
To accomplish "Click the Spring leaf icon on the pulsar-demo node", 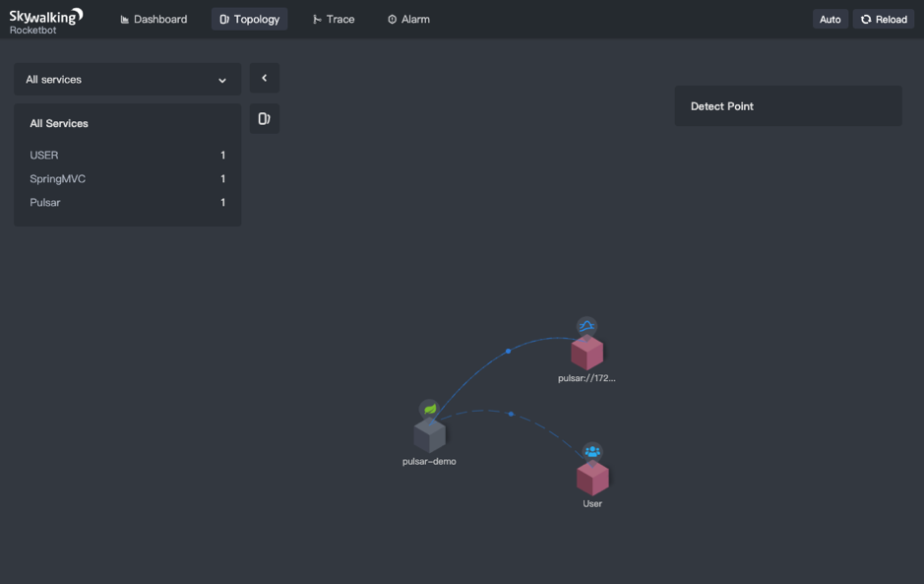I will click(427, 410).
